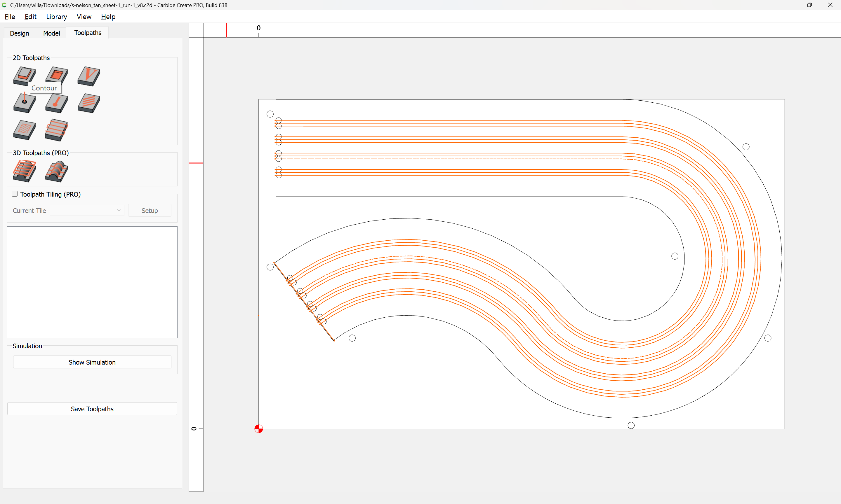Viewport: 841px width, 504px height.
Task: Click the red origin marker on canvas
Action: tap(259, 429)
